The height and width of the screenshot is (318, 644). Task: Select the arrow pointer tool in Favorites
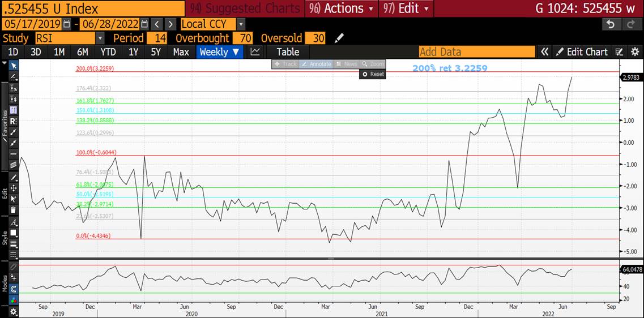point(14,65)
